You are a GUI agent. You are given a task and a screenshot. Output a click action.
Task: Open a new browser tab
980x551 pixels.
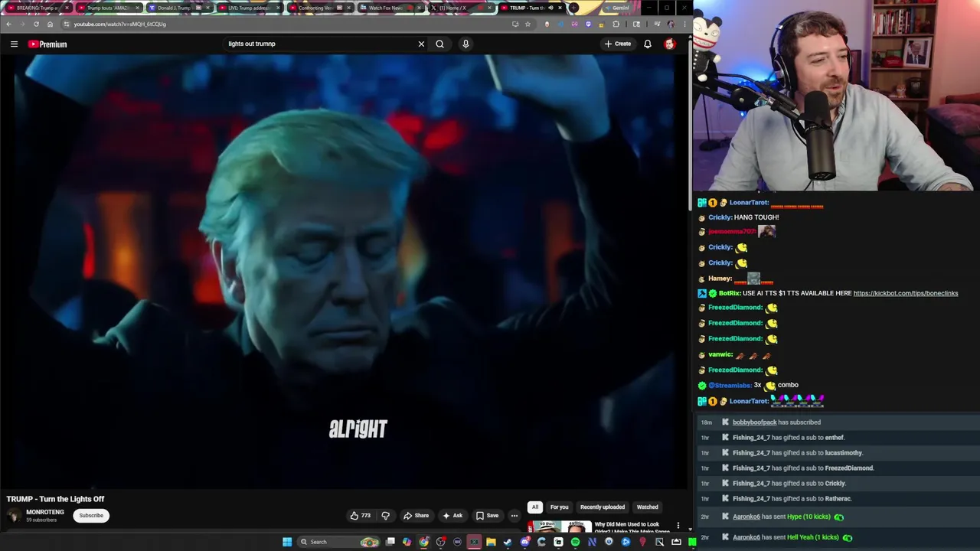573,8
